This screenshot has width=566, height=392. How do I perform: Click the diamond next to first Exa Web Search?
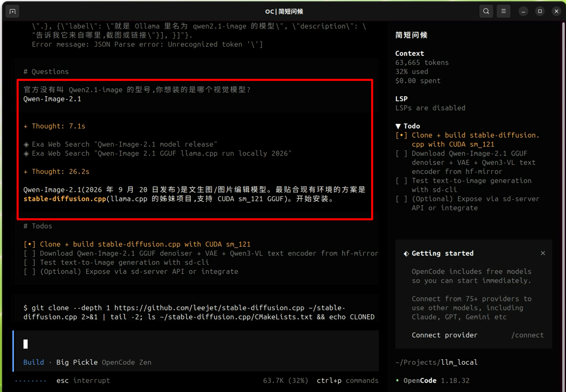click(x=26, y=145)
